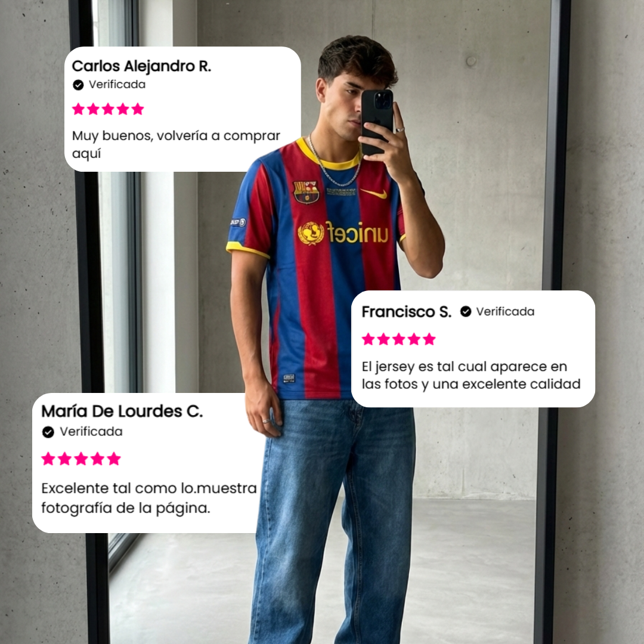644x644 pixels.
Task: Click review text 'Excelente tal como lo.muestra fotografía'
Action: tap(149, 498)
